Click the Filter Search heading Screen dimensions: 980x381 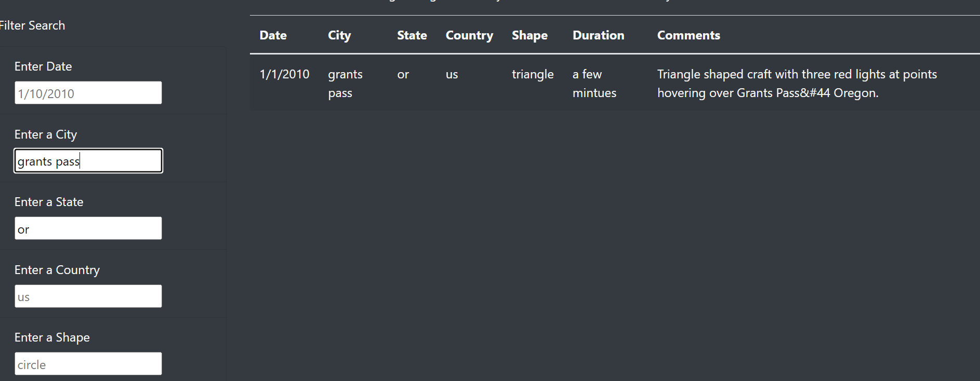click(32, 25)
